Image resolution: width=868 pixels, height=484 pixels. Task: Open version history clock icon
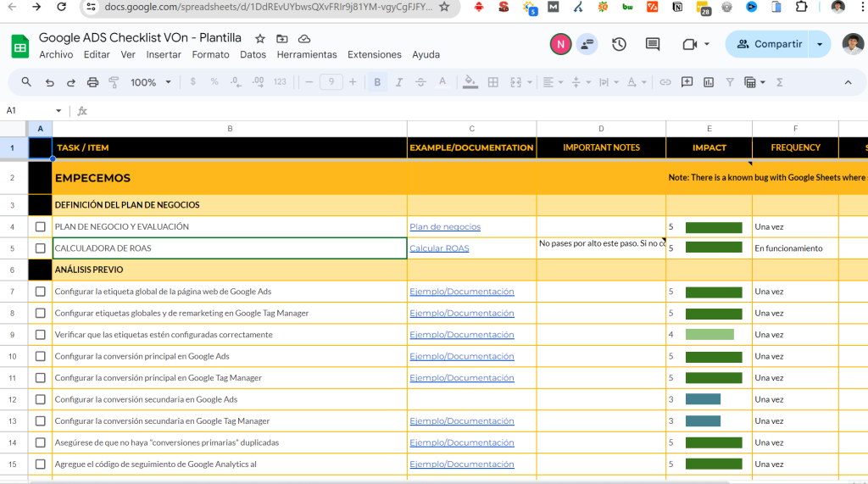[619, 44]
